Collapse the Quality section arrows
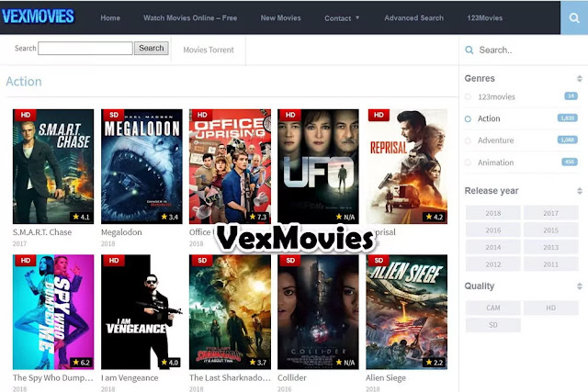 point(580,286)
